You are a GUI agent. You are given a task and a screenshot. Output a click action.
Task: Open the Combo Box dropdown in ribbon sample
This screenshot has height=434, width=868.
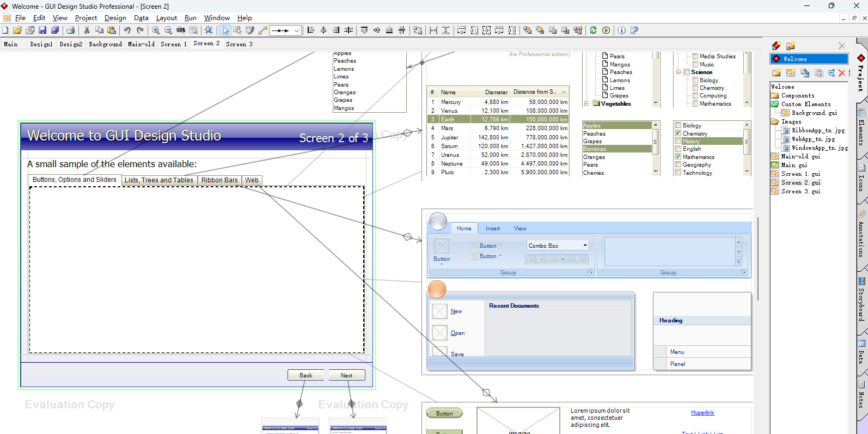click(x=585, y=246)
